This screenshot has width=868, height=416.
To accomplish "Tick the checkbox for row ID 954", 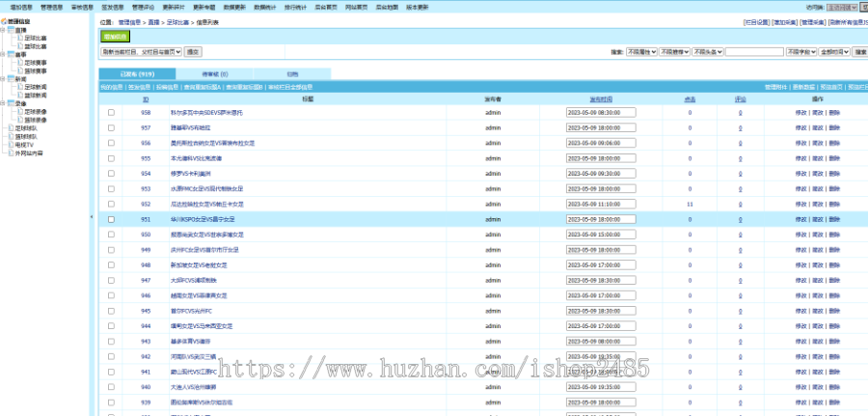I will pyautogui.click(x=111, y=174).
